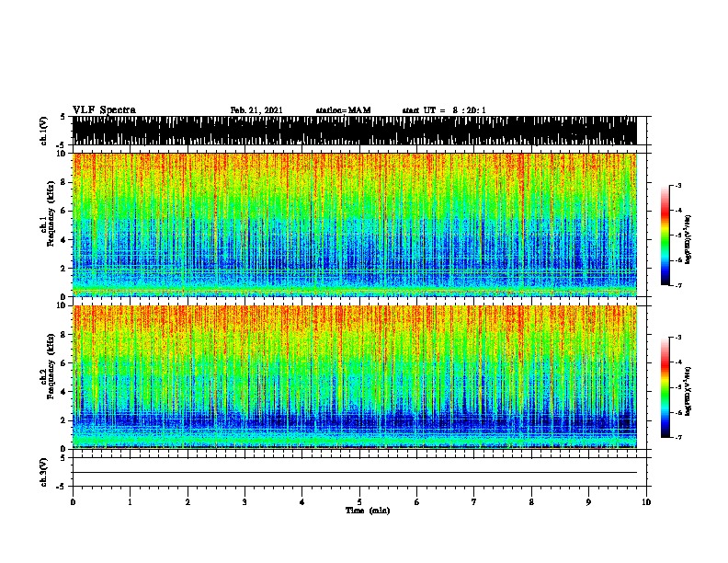Select the ch.1 spectrogram color scale bar
This screenshot has width=728, height=563.
665,236
